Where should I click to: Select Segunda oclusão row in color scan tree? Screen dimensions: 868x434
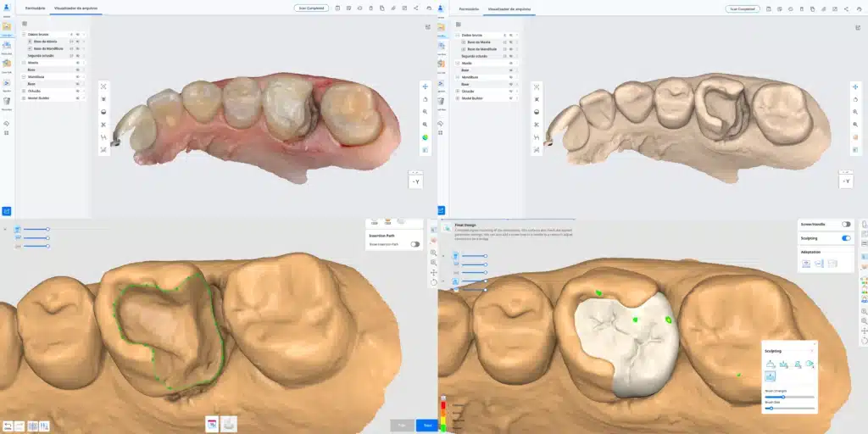click(53, 55)
